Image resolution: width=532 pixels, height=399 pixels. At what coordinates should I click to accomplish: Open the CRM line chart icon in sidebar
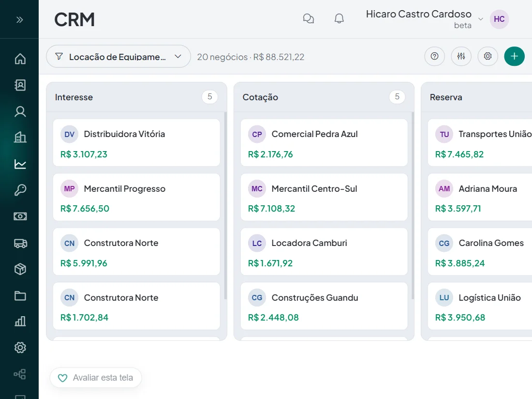pyautogui.click(x=20, y=164)
